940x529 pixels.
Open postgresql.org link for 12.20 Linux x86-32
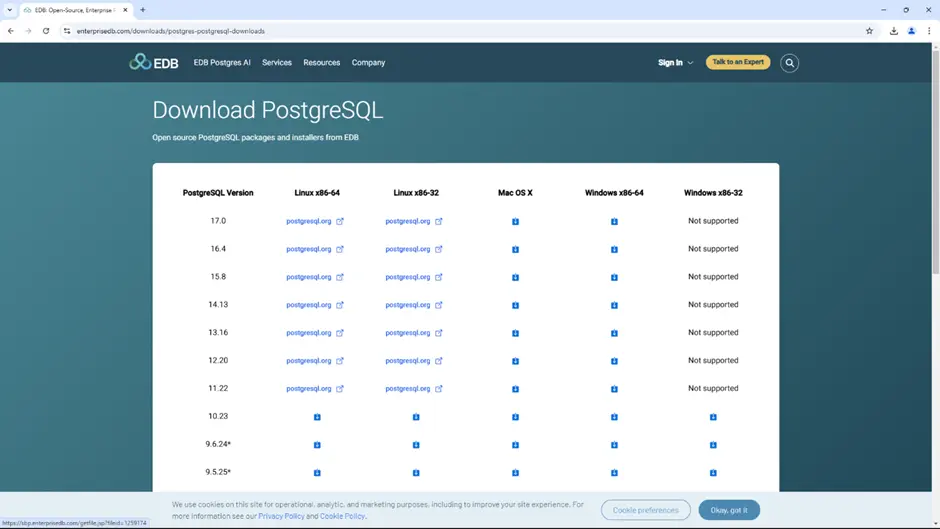click(x=414, y=360)
